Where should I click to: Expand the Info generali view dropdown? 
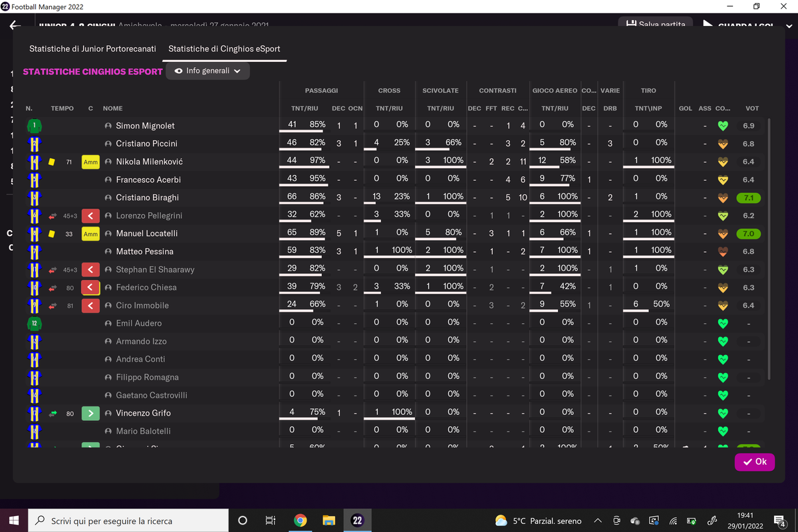click(x=207, y=70)
